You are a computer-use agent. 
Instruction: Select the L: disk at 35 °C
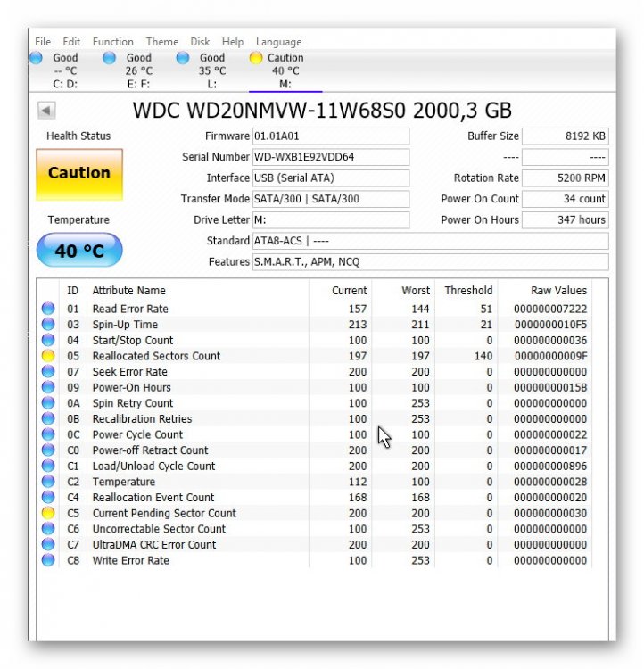click(x=212, y=70)
